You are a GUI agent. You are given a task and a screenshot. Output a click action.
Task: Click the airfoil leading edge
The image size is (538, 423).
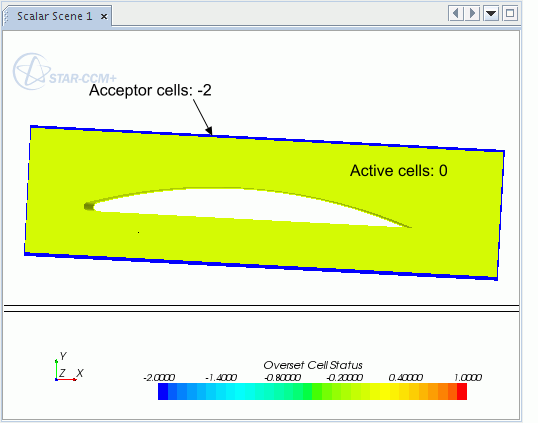click(89, 206)
